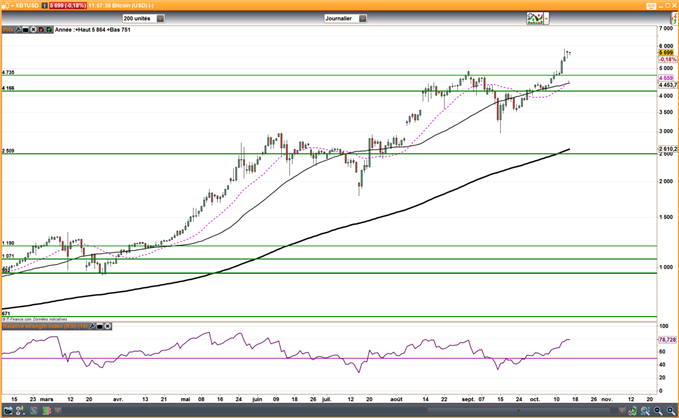Click the horizontal time scrollbar at bottom

pyautogui.click(x=519, y=411)
